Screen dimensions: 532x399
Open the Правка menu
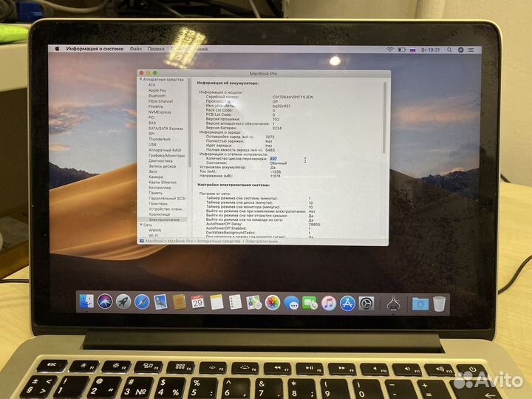pos(156,49)
